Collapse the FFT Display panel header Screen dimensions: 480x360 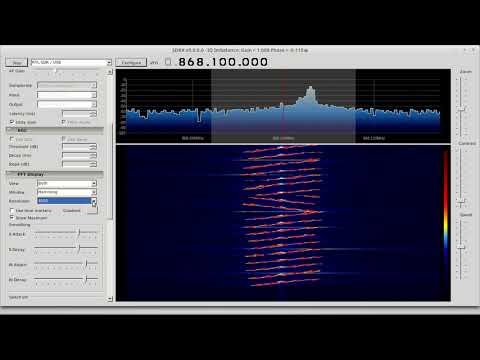55,174
